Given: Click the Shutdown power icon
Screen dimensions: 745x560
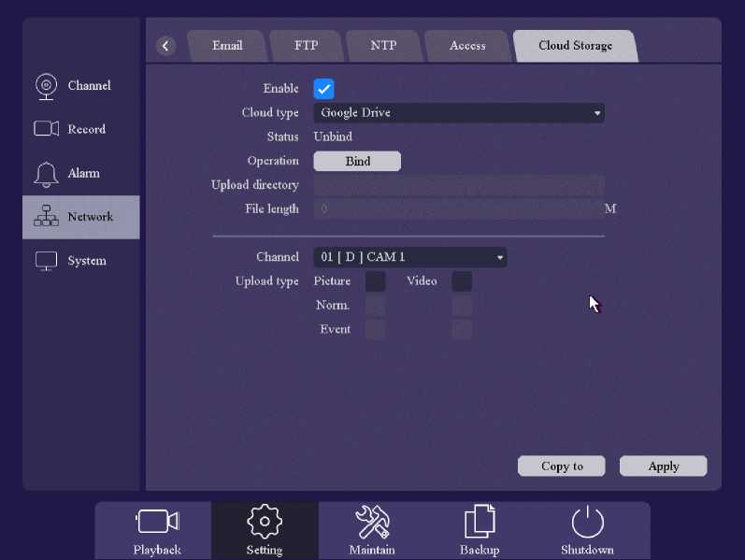Looking at the screenshot, I should pos(587,522).
